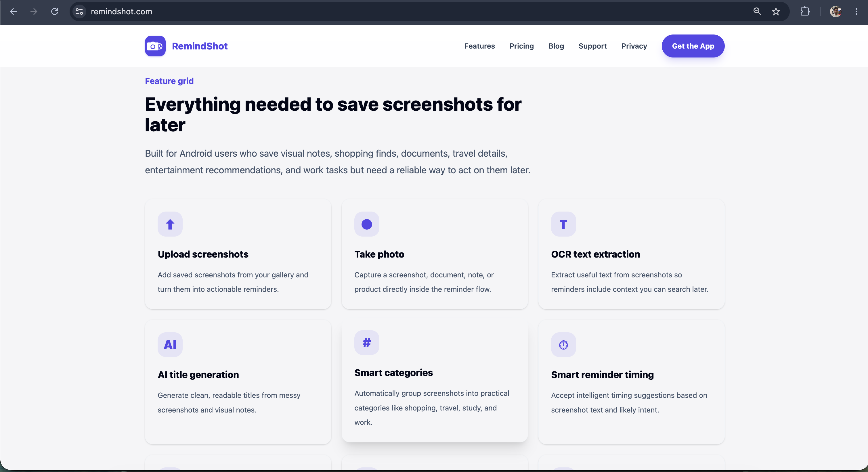Click the upload arrow icon in Upload screenshots card
Viewport: 868px width, 472px height.
[x=170, y=224]
